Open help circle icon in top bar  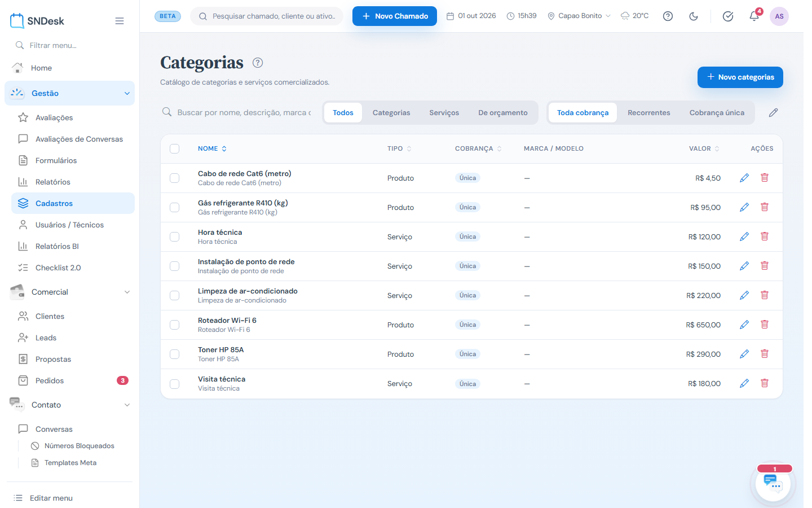pos(668,16)
